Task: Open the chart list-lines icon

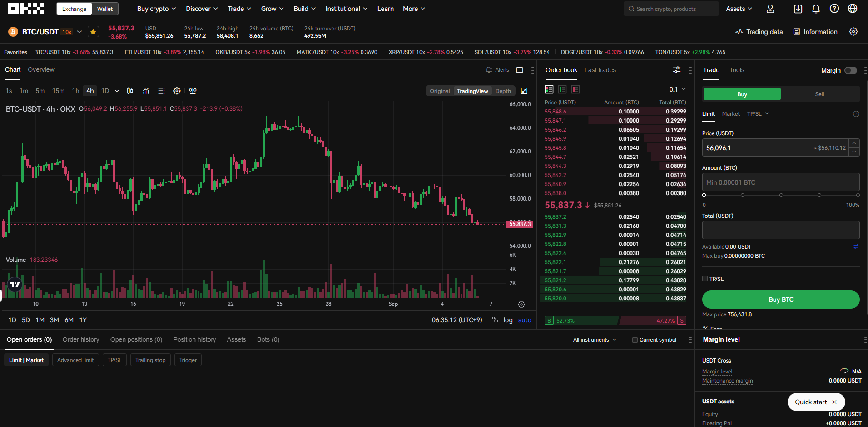Action: (x=161, y=91)
